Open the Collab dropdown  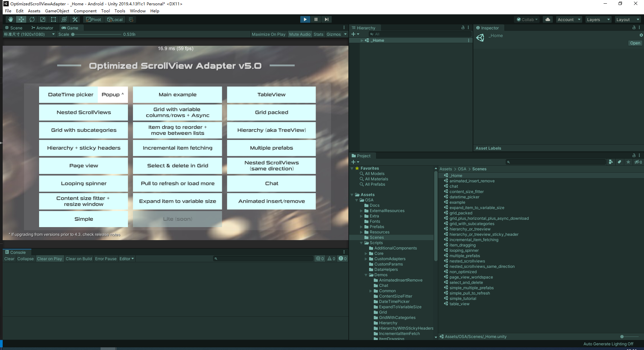coord(527,19)
